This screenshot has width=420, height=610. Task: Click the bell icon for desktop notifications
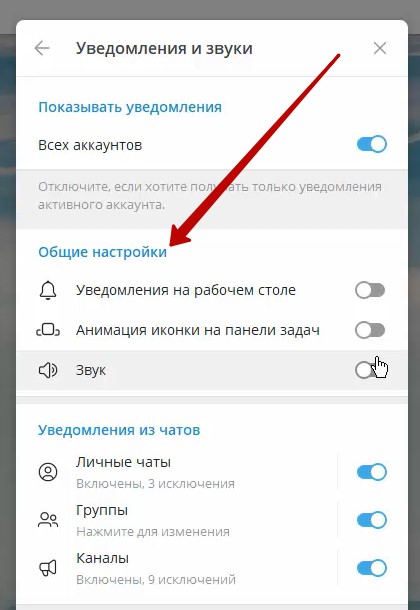point(48,290)
